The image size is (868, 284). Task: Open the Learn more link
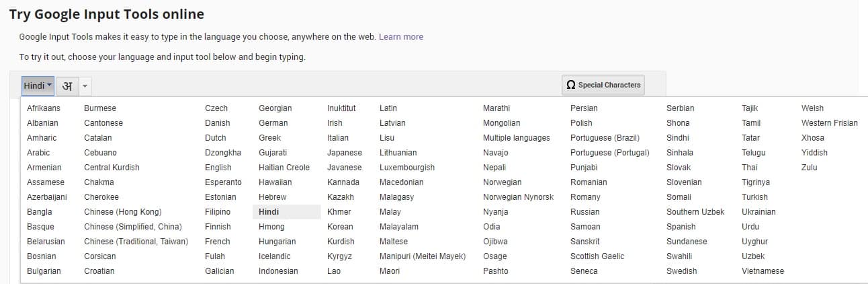(x=401, y=36)
